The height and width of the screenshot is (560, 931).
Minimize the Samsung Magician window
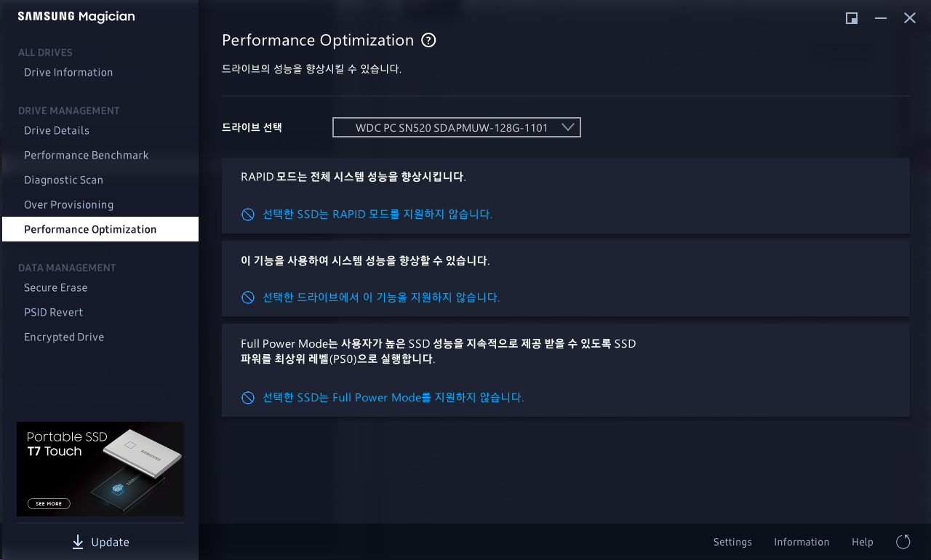[x=881, y=18]
